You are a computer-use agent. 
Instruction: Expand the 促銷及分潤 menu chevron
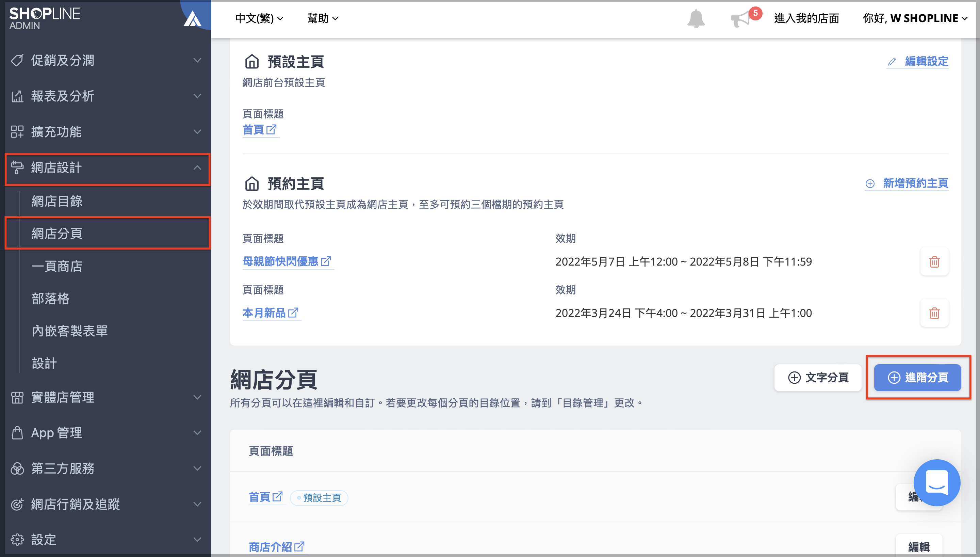click(x=197, y=60)
